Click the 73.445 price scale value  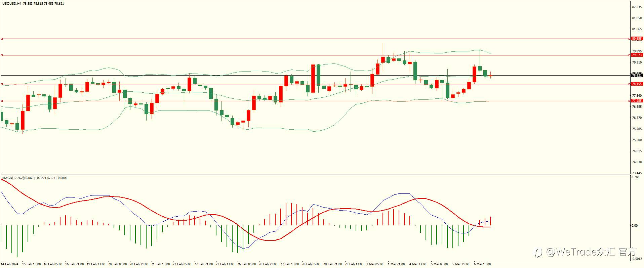pyautogui.click(x=637, y=173)
